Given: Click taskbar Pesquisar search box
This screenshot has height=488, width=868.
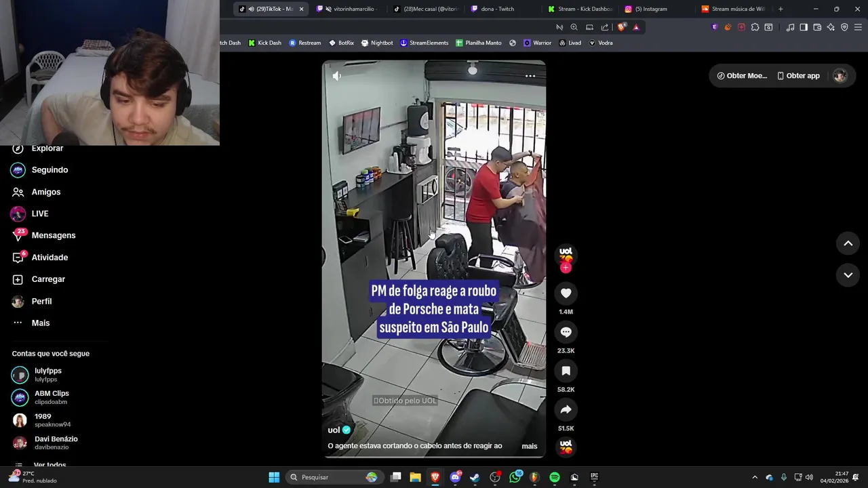Looking at the screenshot, I should coord(334,477).
